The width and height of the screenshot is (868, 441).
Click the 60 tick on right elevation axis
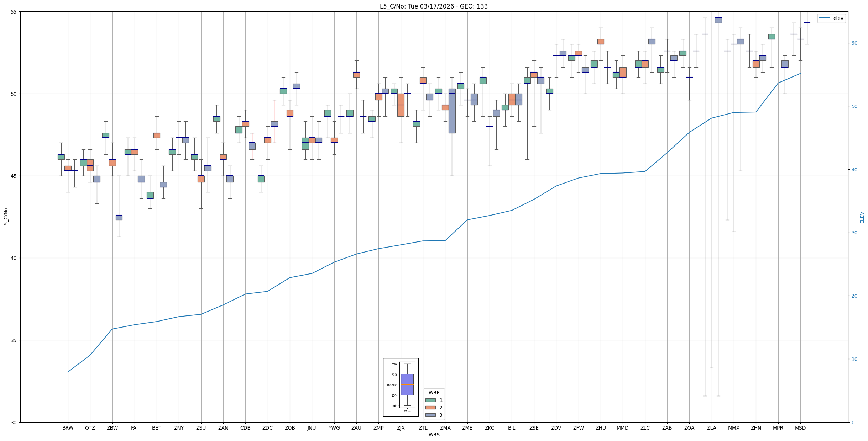coord(854,43)
